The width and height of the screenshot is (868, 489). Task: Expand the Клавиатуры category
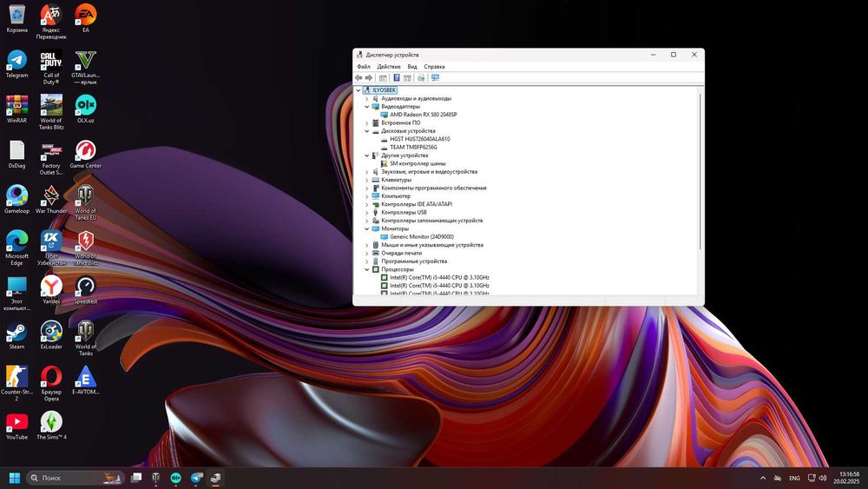(x=366, y=180)
